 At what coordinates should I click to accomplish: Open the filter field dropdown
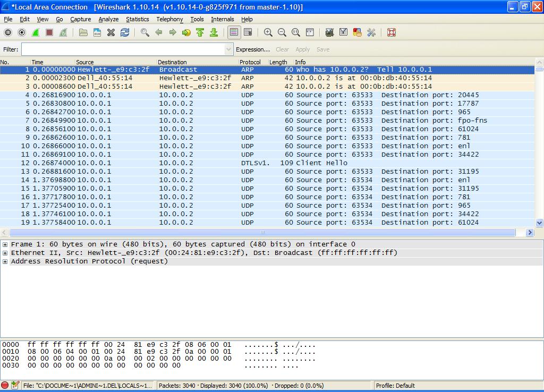[228, 49]
